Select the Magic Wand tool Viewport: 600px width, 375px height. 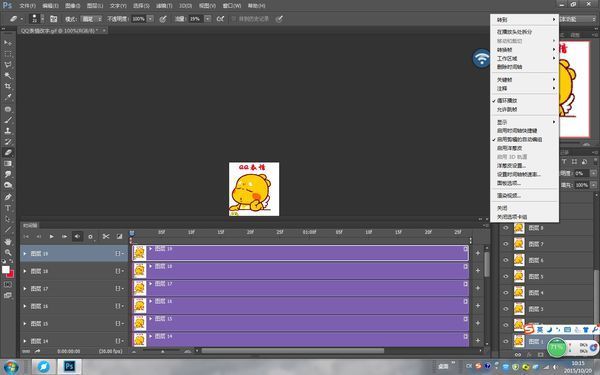click(x=8, y=75)
